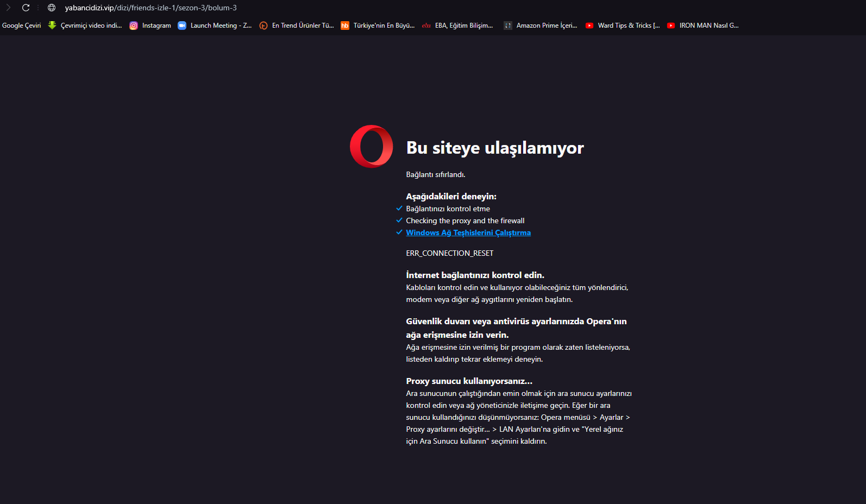Screen dimensions: 866x504
Task: Open the Launch Meeting - Z... bookmark
Action: click(221, 26)
